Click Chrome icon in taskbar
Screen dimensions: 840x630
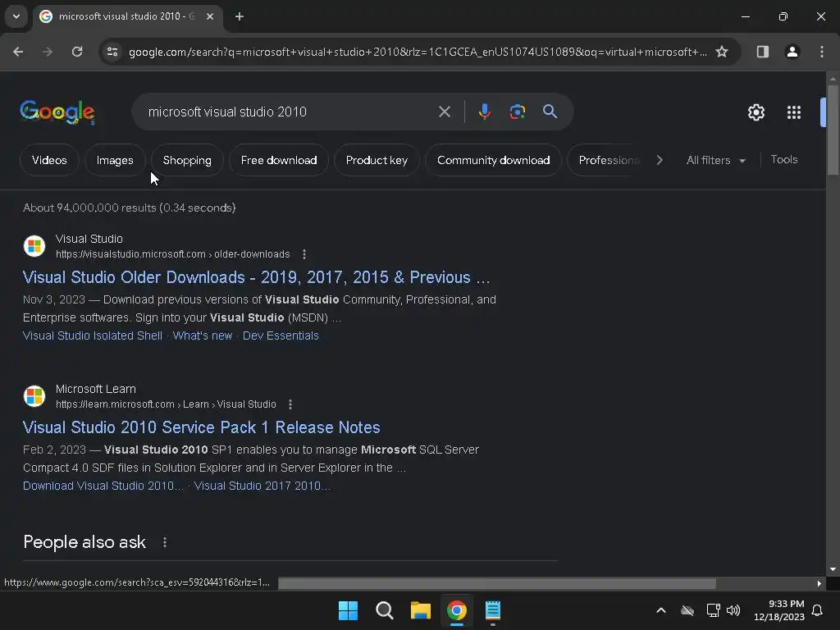click(x=456, y=610)
